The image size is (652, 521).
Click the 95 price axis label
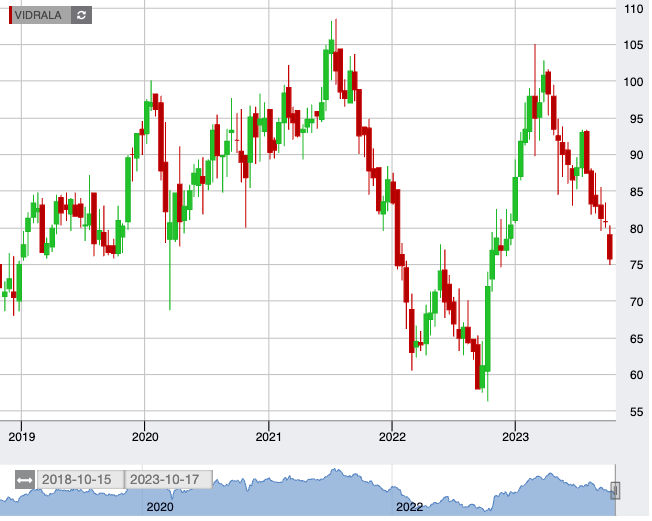637,119
